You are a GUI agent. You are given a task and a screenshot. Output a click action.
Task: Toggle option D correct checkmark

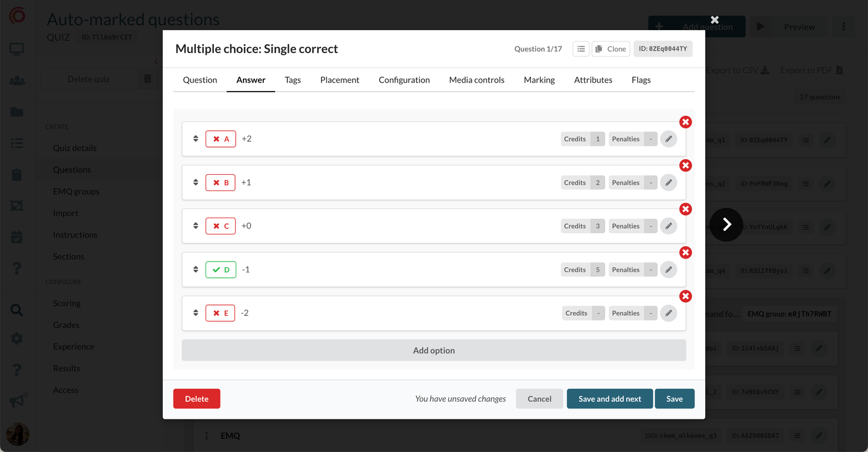221,270
